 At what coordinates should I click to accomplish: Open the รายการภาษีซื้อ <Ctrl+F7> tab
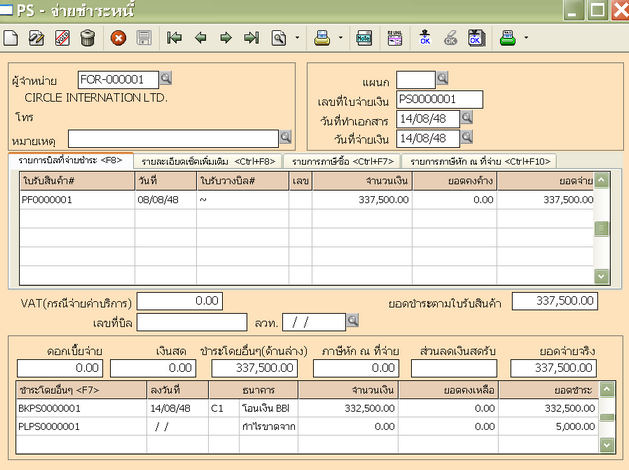point(340,160)
